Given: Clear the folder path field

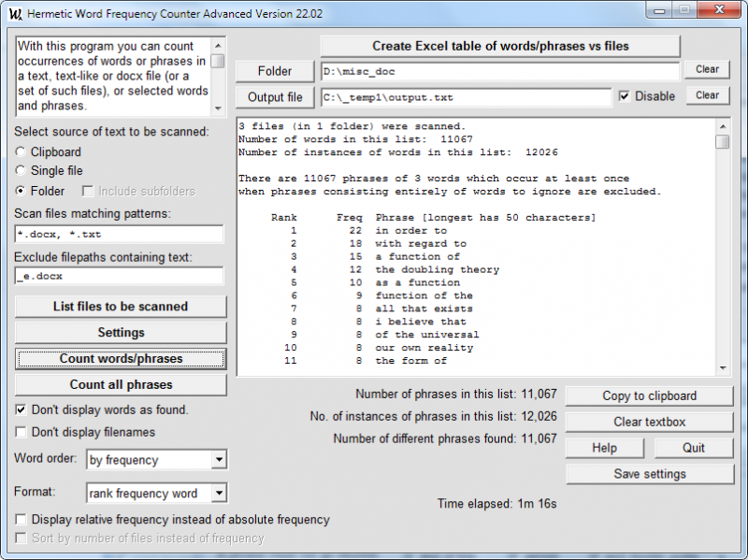Looking at the screenshot, I should 707,69.
